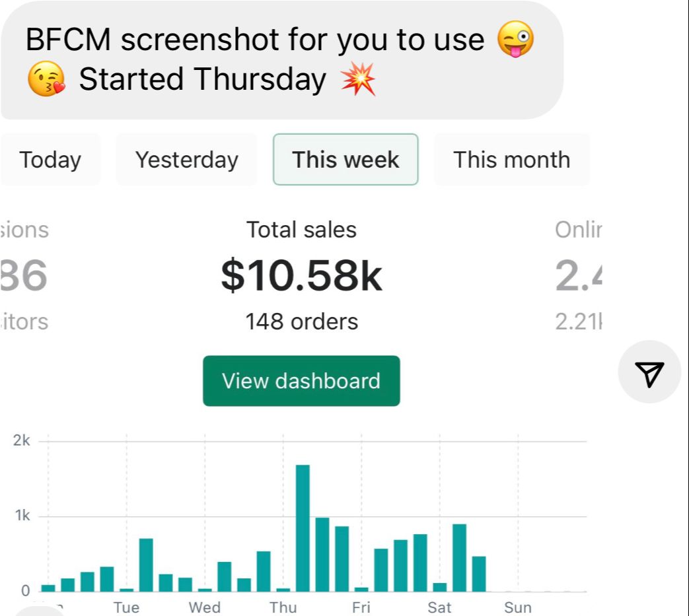The width and height of the screenshot is (689, 616).
Task: Click the collision explosion emoji
Action: tap(358, 80)
